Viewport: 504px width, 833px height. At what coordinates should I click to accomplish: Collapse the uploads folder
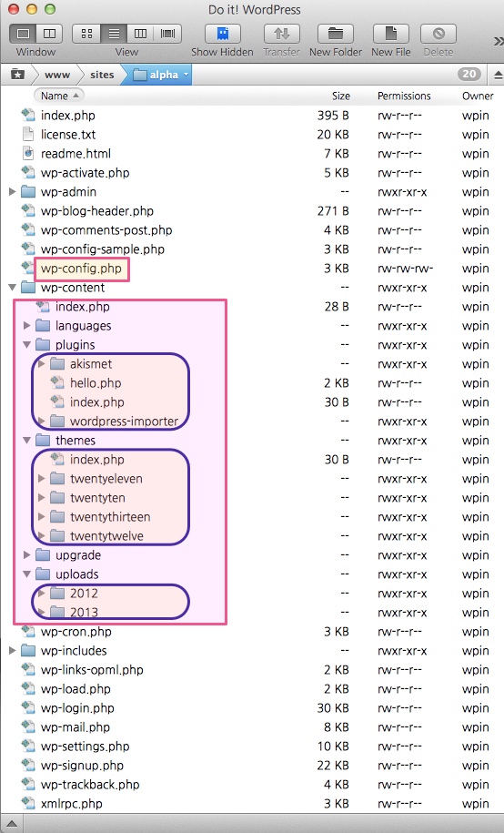pos(27,574)
